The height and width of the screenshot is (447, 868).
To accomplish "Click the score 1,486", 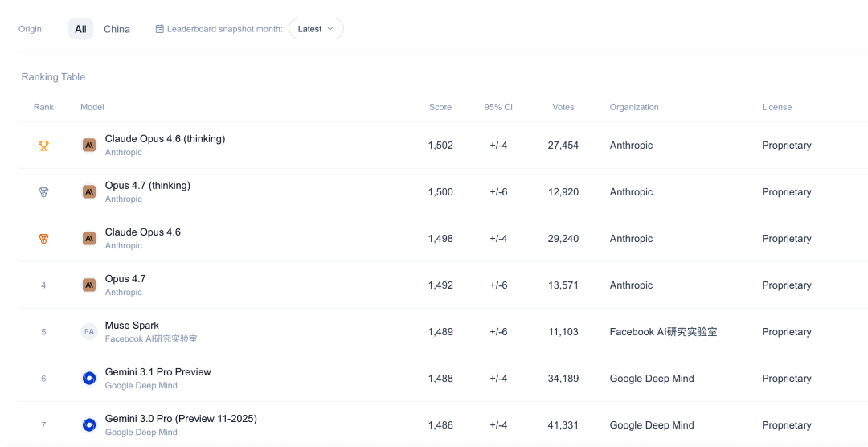I will [440, 424].
